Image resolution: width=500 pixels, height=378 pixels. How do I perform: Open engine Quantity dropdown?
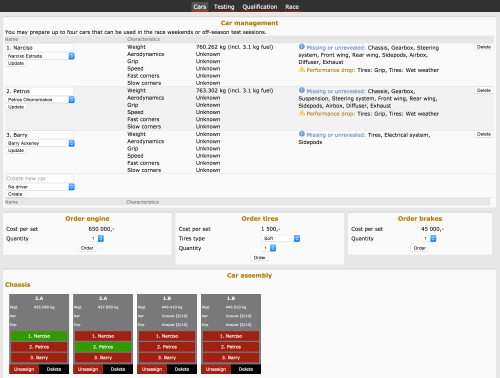click(96, 238)
